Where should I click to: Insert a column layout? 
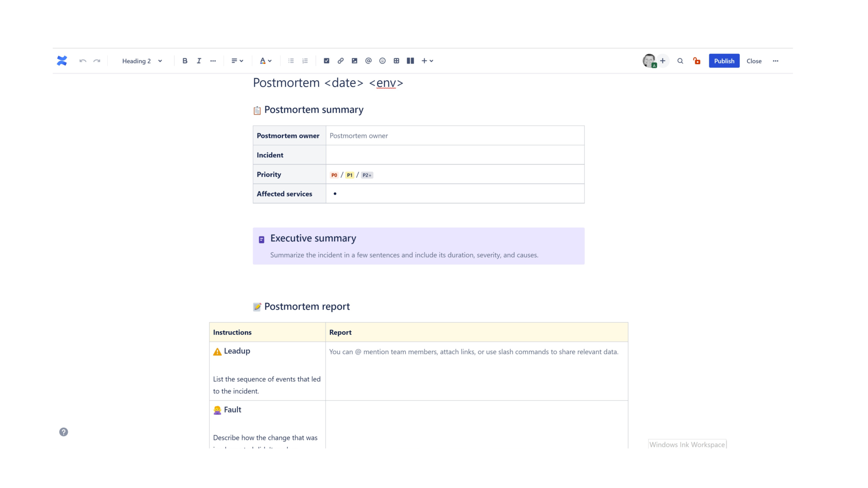tap(410, 61)
